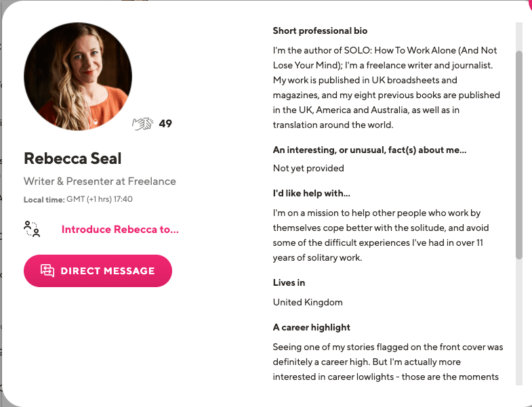532x407 pixels.
Task: Select the 'Writer & Presenter at Freelance' subtitle
Action: coord(100,181)
